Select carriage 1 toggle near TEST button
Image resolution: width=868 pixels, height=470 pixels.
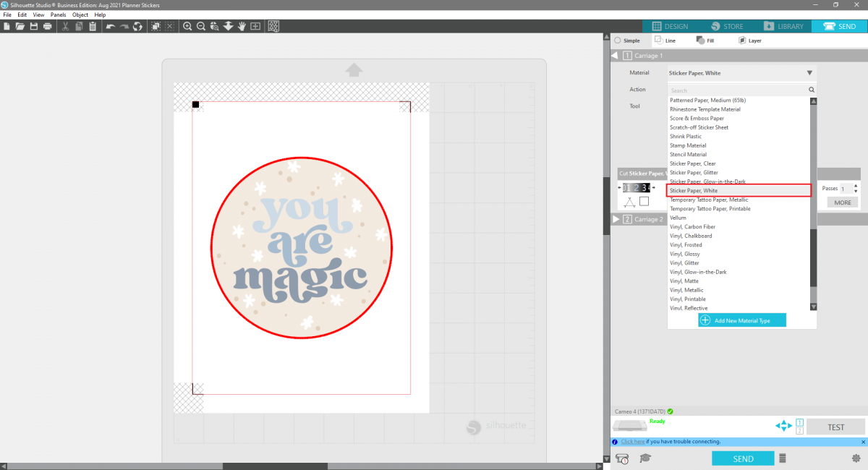pos(800,422)
